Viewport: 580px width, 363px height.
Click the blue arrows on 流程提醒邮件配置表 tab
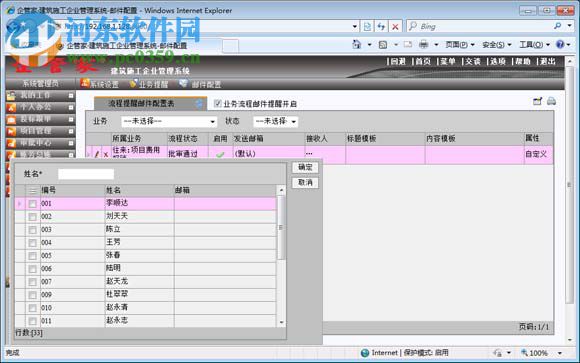click(x=199, y=104)
